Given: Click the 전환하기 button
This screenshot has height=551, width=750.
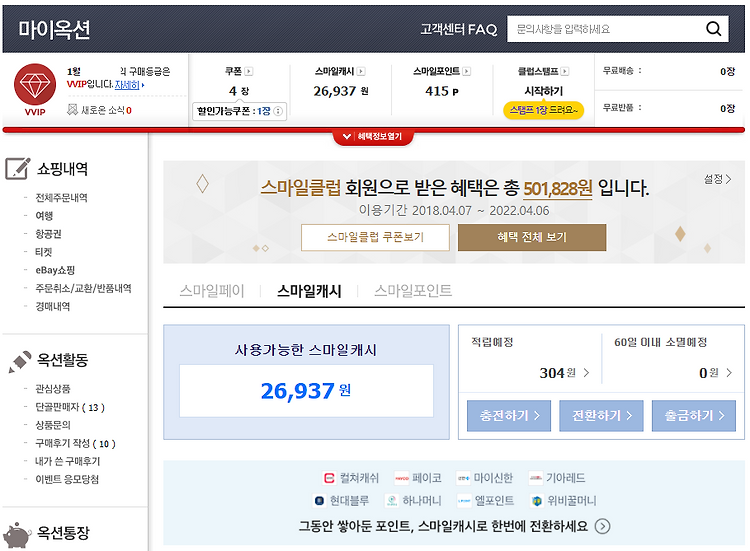Looking at the screenshot, I should (601, 416).
